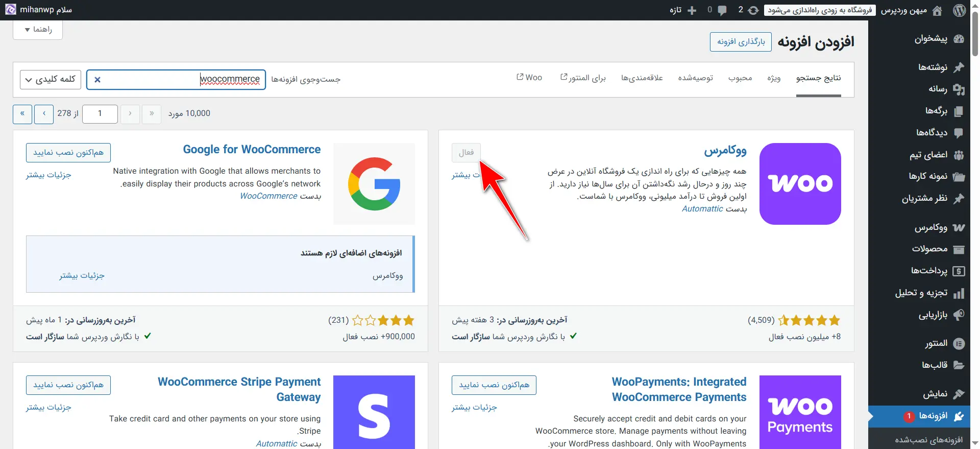The width and height of the screenshot is (980, 449).
Task: Open the WordPress logo menu in admin bar
Action: click(x=960, y=10)
